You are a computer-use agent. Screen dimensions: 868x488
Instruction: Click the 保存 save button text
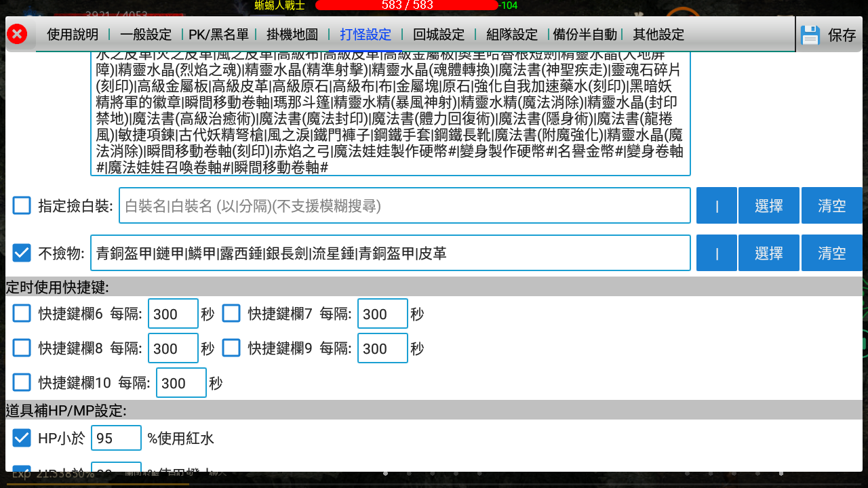pyautogui.click(x=842, y=35)
